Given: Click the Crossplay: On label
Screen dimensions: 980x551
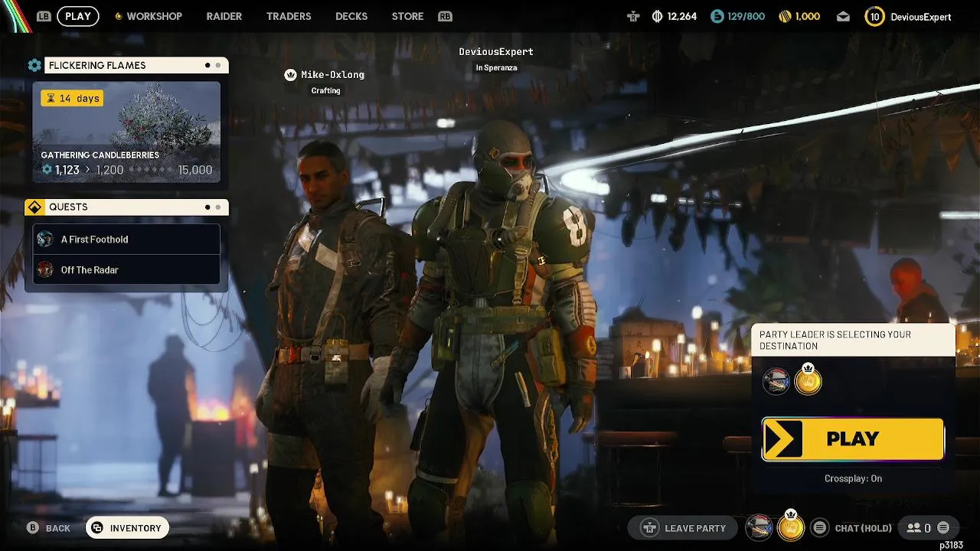Looking at the screenshot, I should pos(853,478).
